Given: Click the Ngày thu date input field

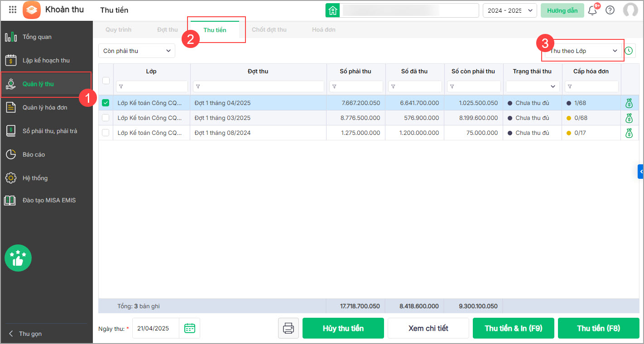Looking at the screenshot, I should 156,328.
